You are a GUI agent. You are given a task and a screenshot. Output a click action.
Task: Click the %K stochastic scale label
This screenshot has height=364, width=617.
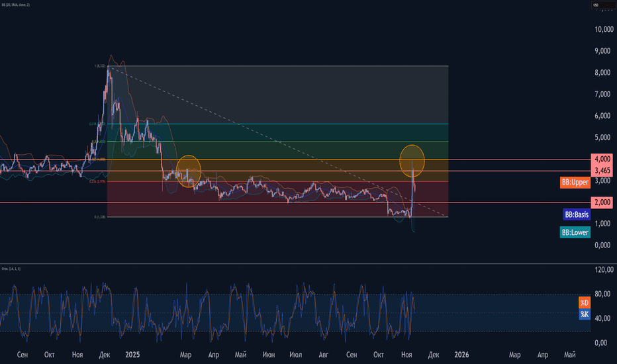[x=585, y=314]
